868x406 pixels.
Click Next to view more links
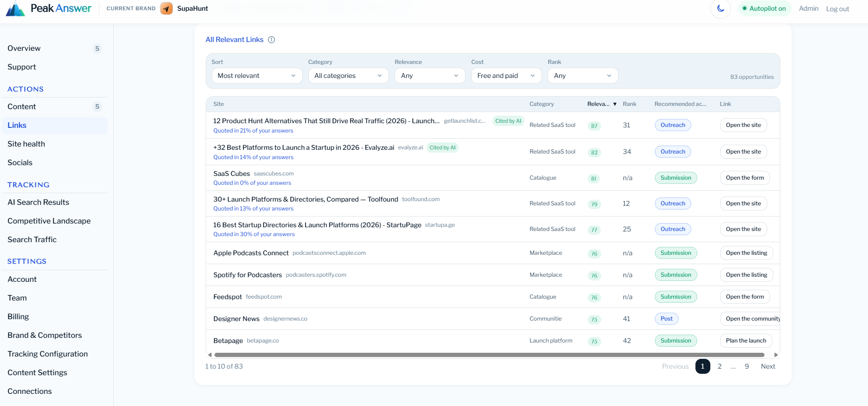[768, 366]
